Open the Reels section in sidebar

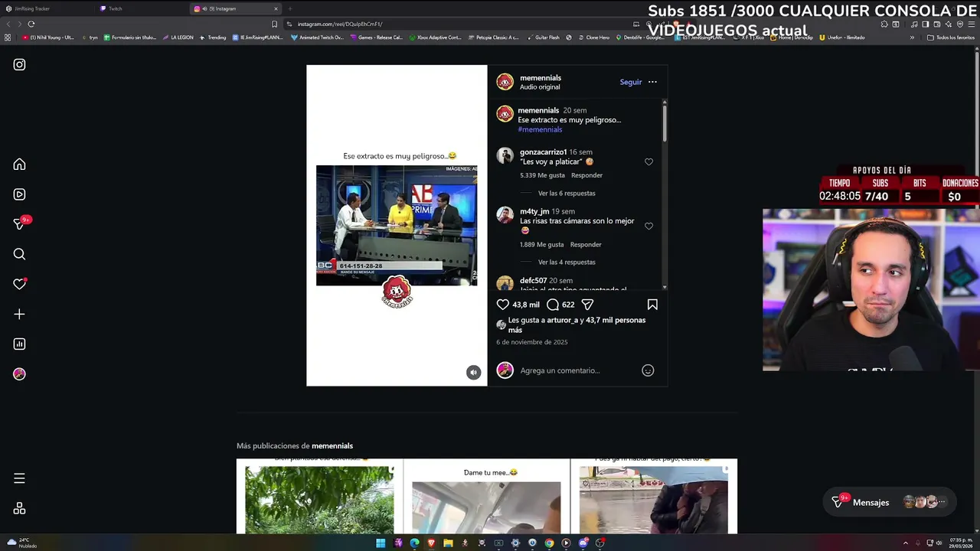(19, 194)
